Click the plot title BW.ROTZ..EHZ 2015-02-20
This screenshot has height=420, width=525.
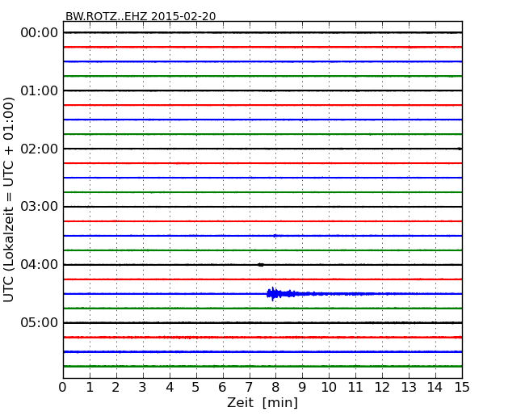(141, 16)
